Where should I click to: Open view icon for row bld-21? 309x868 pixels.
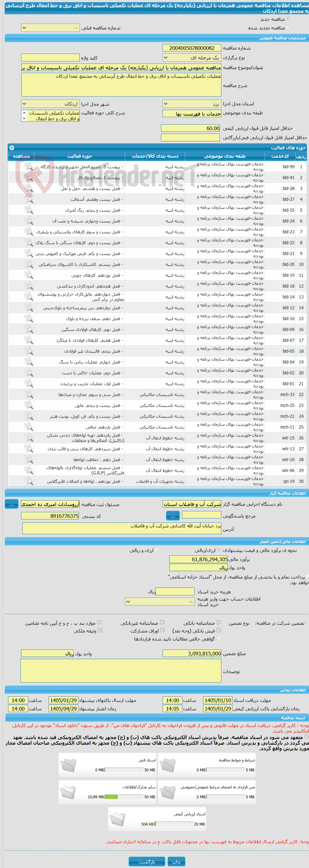[28, 253]
